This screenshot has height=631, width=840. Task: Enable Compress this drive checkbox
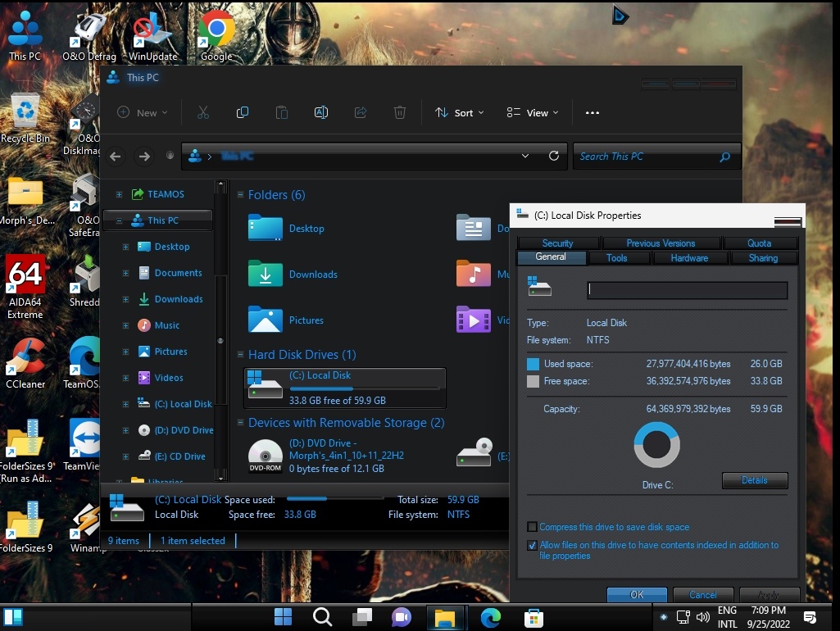pyautogui.click(x=533, y=527)
